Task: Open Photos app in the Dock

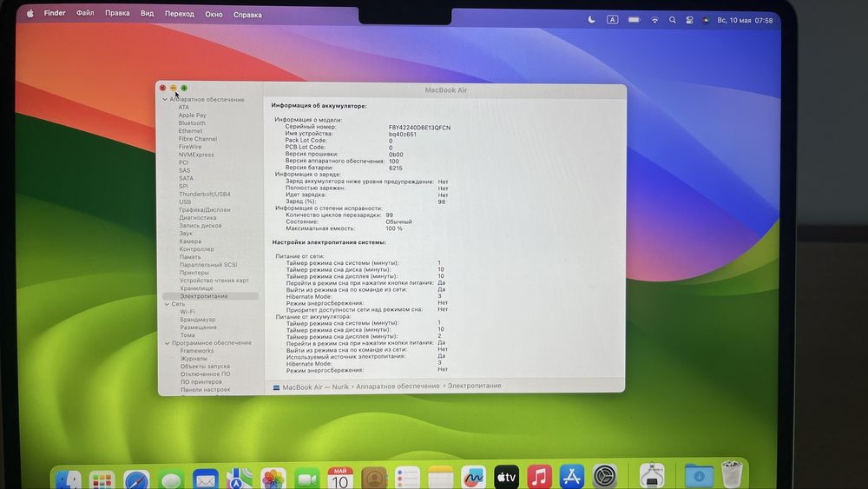Action: coord(273,479)
